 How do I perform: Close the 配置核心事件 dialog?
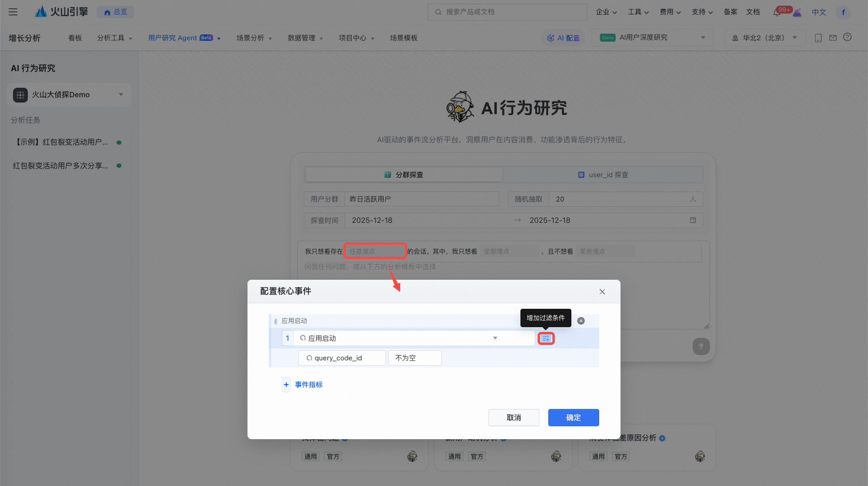point(602,292)
